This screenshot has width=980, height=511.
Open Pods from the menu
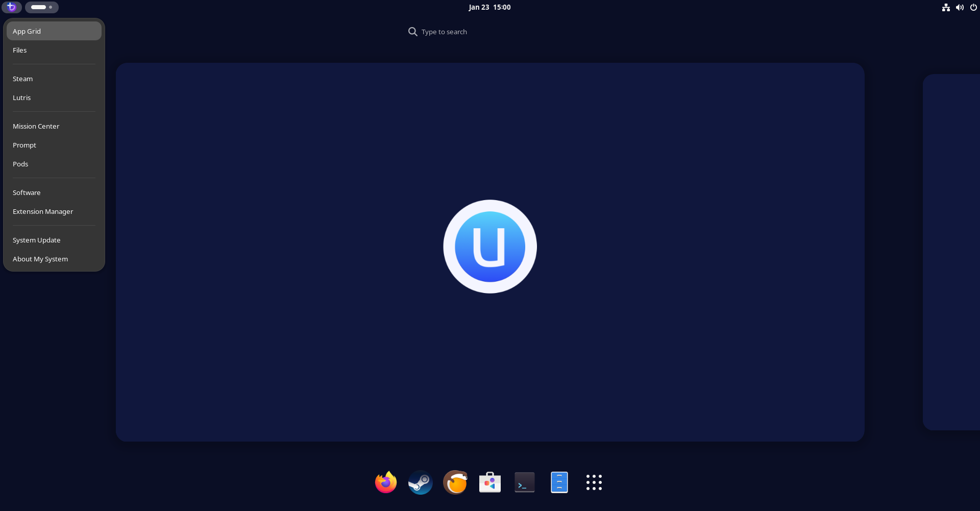[x=54, y=164]
